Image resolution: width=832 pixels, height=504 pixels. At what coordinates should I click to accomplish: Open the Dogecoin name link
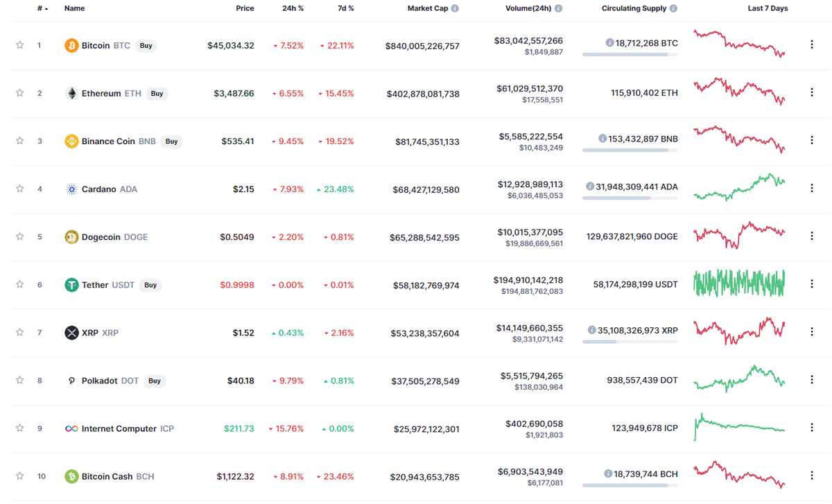pyautogui.click(x=101, y=237)
